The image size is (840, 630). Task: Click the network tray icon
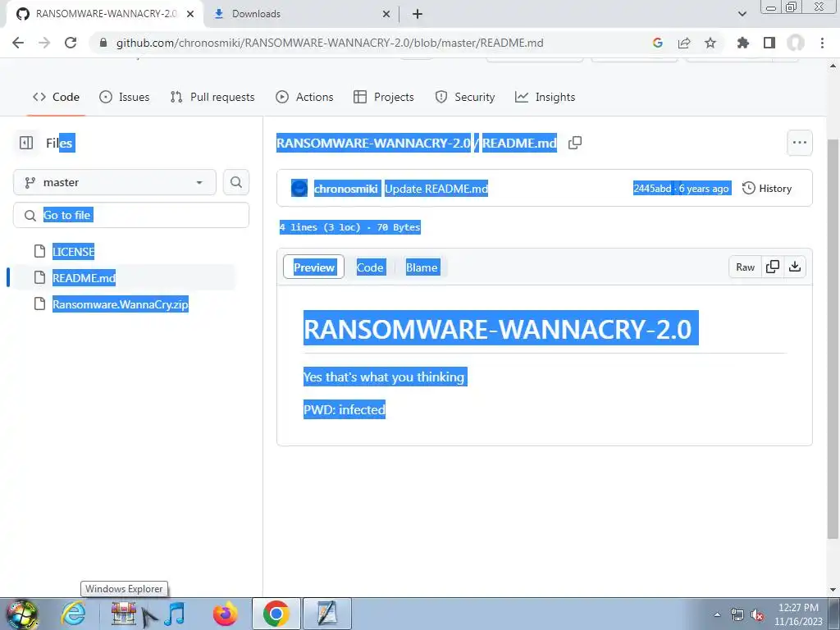[737, 614]
